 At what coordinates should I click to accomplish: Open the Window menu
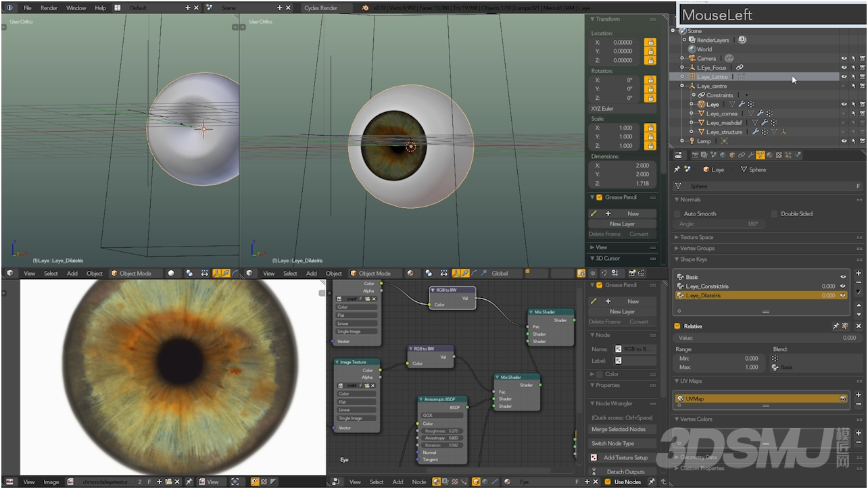pos(76,7)
